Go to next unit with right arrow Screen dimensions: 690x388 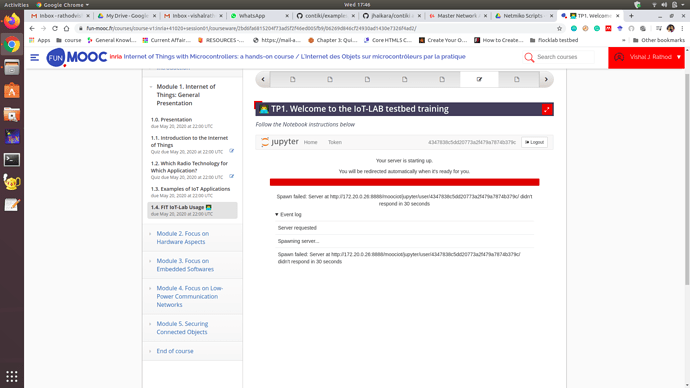tap(546, 80)
